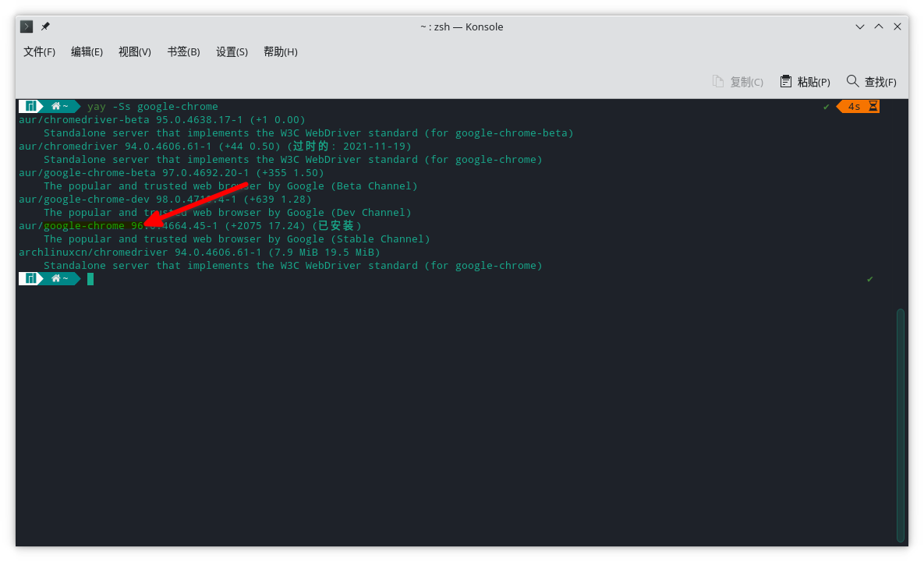Open the 编辑(E) menu
The image size is (924, 562).
tap(87, 52)
